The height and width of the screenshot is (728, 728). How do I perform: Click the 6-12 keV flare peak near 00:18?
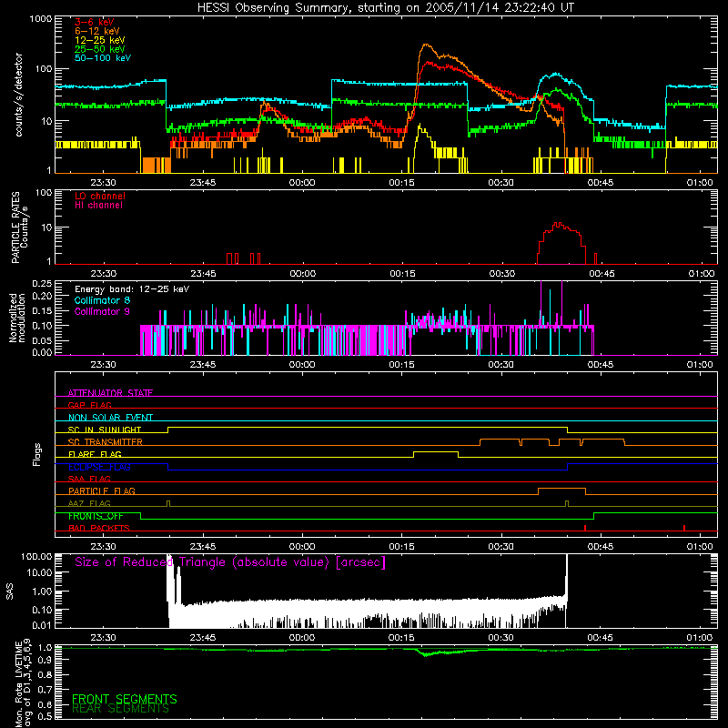coord(426,45)
